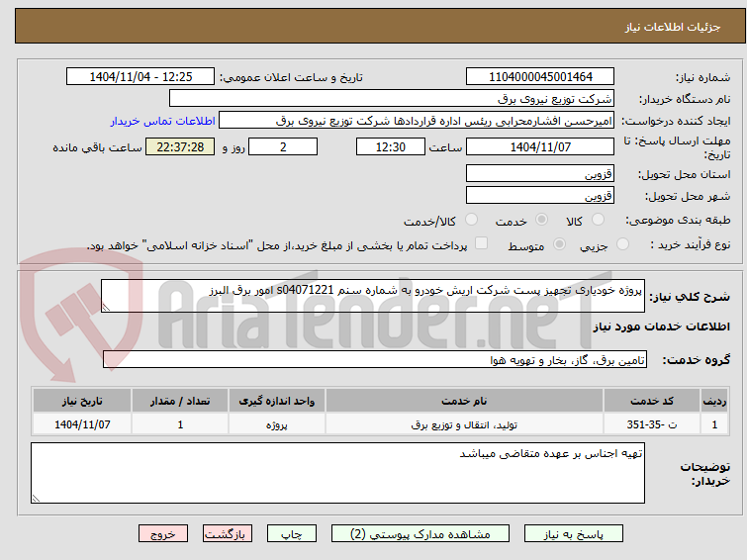This screenshot has width=747, height=560.
Task: Select the کالا/خدمت radio button
Action: point(471,220)
